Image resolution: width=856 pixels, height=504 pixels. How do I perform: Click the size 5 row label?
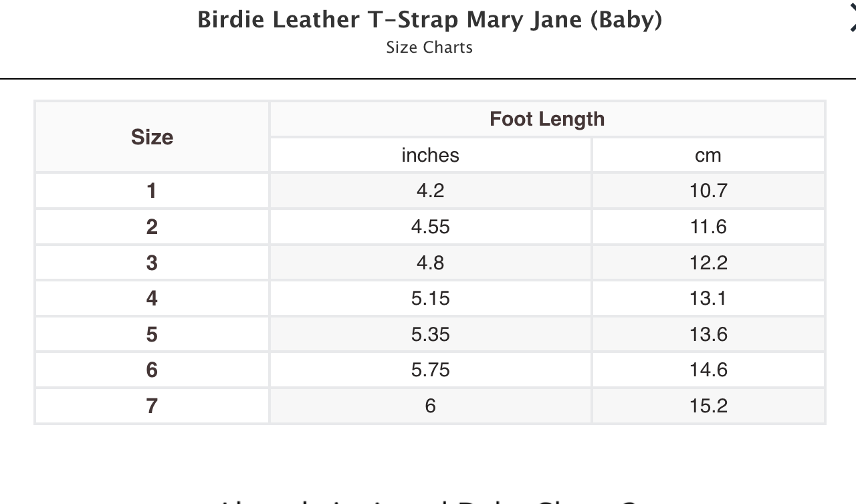point(152,334)
